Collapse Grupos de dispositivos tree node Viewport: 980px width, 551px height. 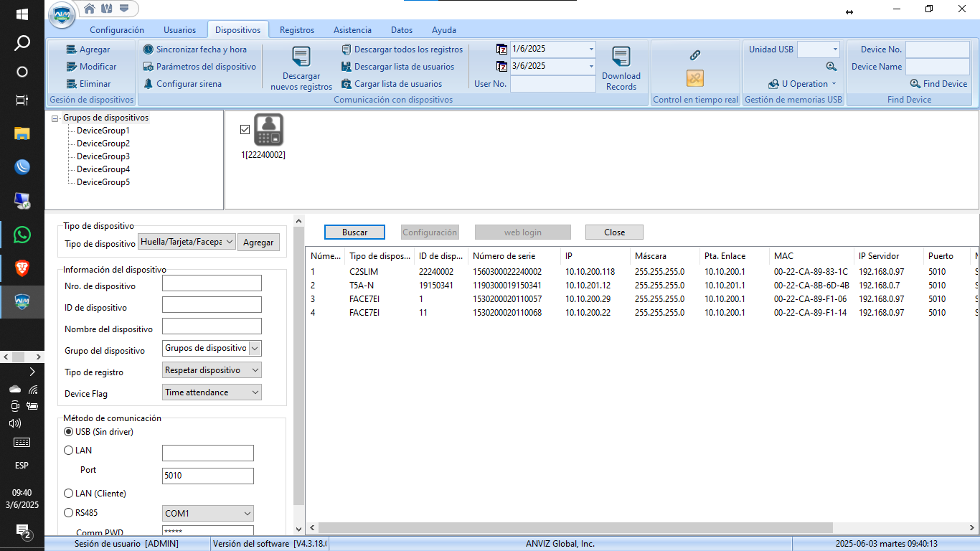point(55,118)
